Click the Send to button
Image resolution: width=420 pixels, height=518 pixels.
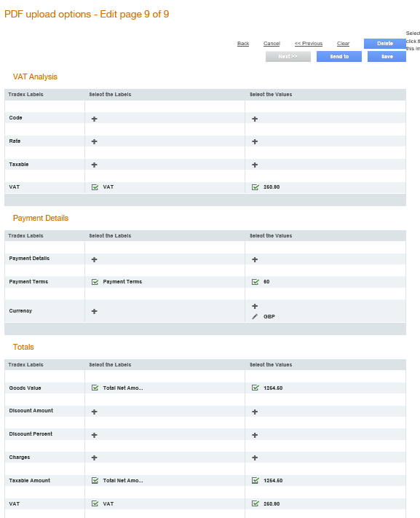339,57
